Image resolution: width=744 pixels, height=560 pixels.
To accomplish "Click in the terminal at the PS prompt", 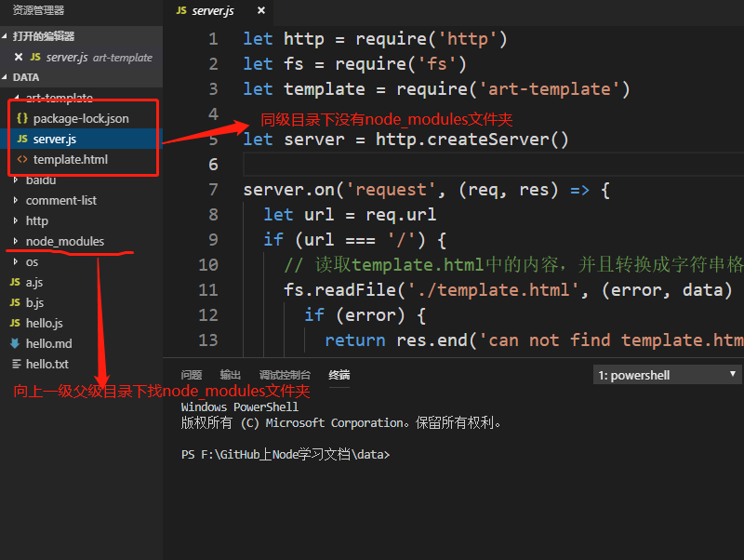I will tap(286, 455).
